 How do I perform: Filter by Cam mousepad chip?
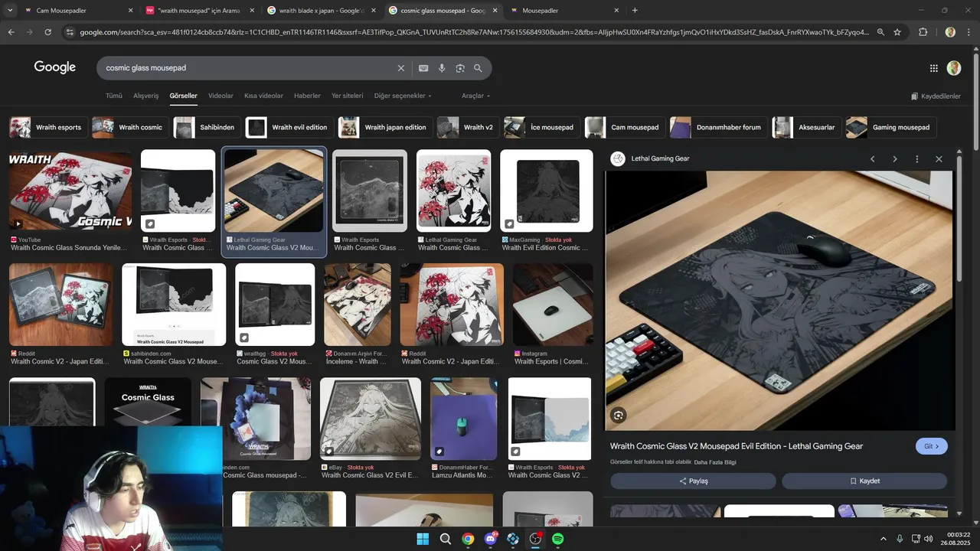pos(624,127)
